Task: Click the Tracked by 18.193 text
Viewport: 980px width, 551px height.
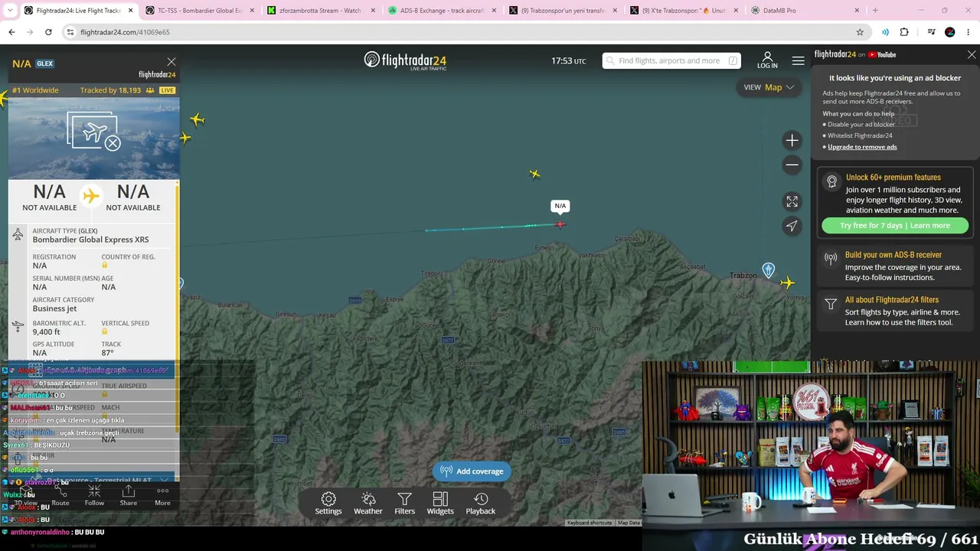Action: (110, 90)
